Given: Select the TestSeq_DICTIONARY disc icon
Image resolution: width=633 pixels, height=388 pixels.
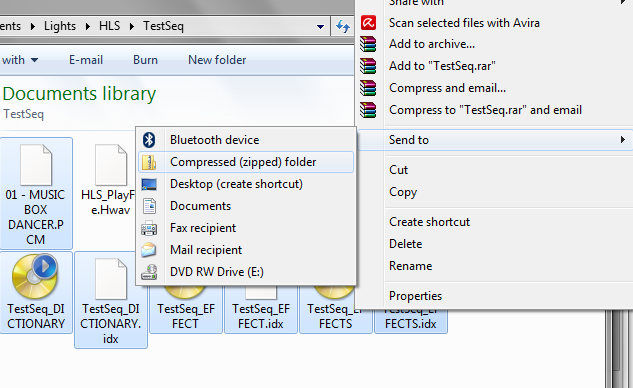Looking at the screenshot, I should 36,277.
